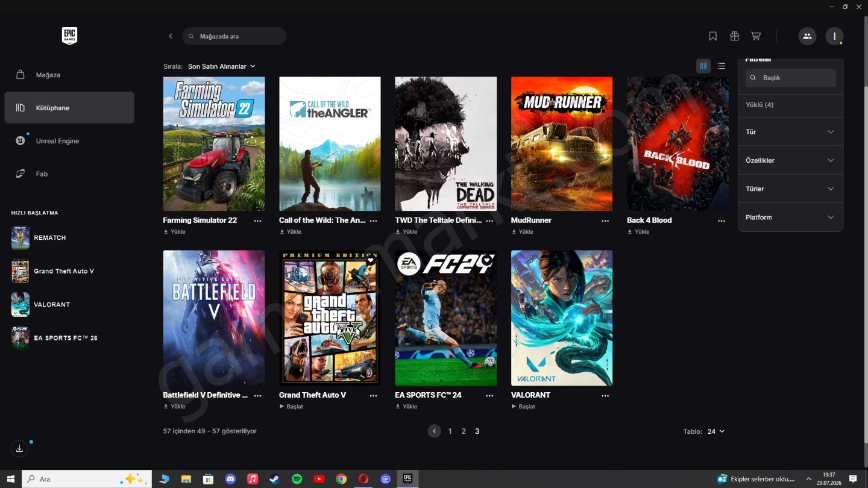Open the Battlefield V Definitive Edition cover
Image resolution: width=868 pixels, height=488 pixels.
(x=214, y=318)
